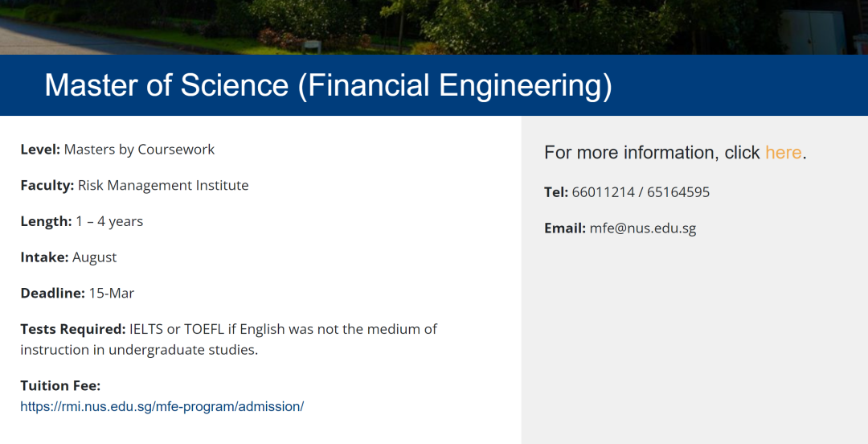Click the "1 – 4 years" length value
Screen dimensions: 868x444
point(109,221)
